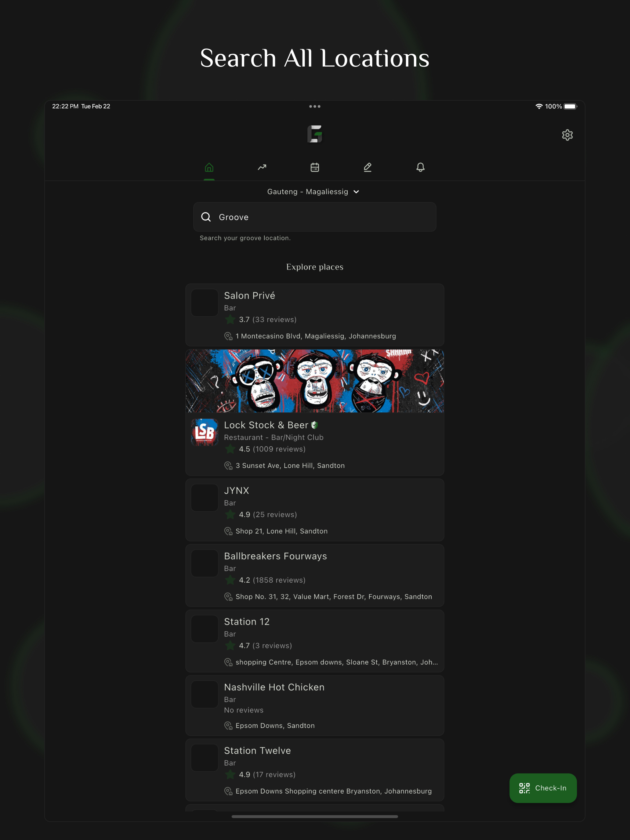Open the three-dot multitasking menu
The width and height of the screenshot is (630, 840).
(x=315, y=106)
